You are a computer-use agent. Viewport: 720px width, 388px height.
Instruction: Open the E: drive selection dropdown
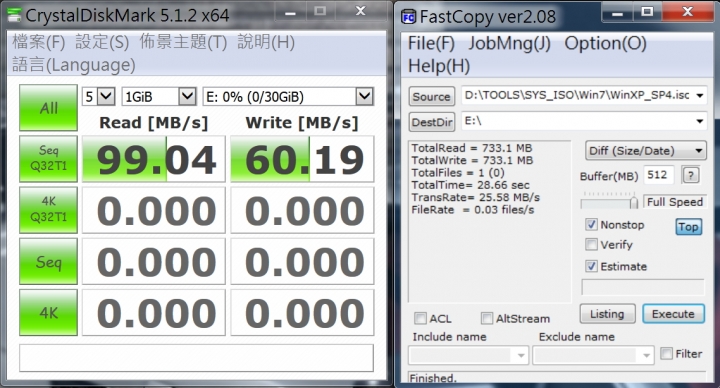[x=288, y=96]
